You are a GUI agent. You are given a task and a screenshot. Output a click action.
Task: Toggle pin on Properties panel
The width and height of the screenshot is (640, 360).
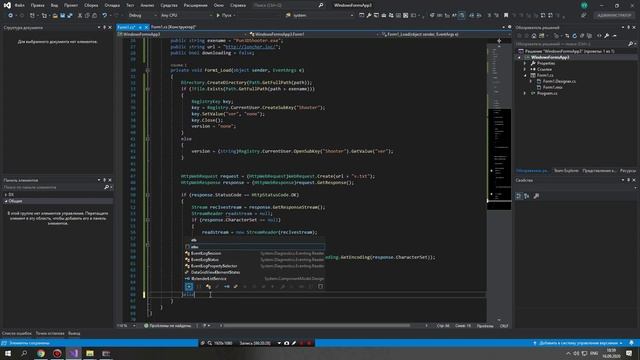(629, 180)
